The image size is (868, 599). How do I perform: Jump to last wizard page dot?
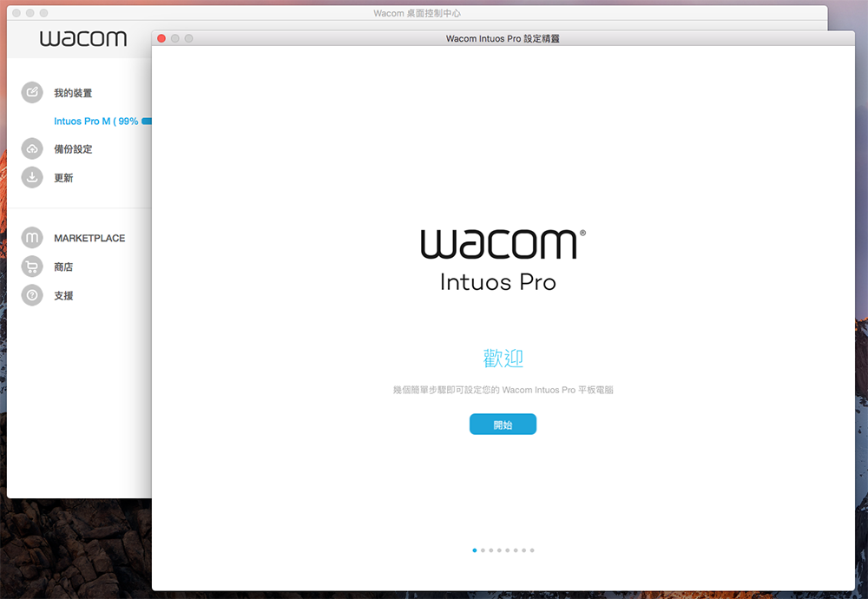point(532,550)
